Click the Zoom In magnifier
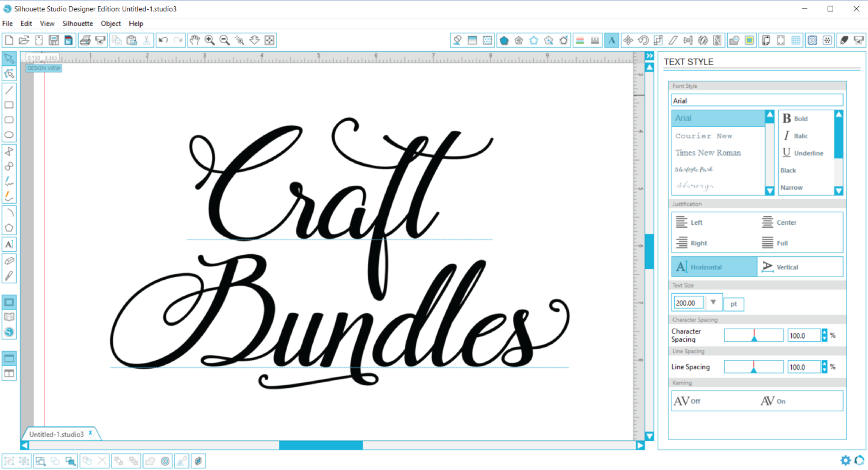The width and height of the screenshot is (868, 470). 209,40
